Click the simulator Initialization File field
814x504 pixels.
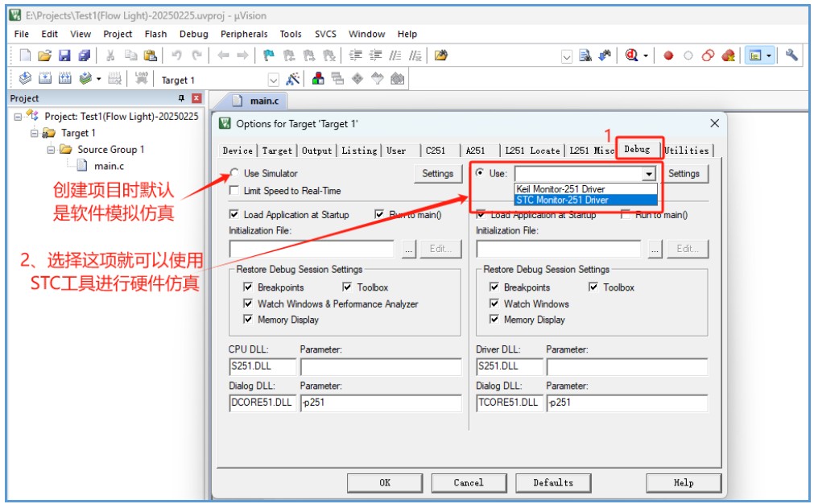click(x=312, y=249)
